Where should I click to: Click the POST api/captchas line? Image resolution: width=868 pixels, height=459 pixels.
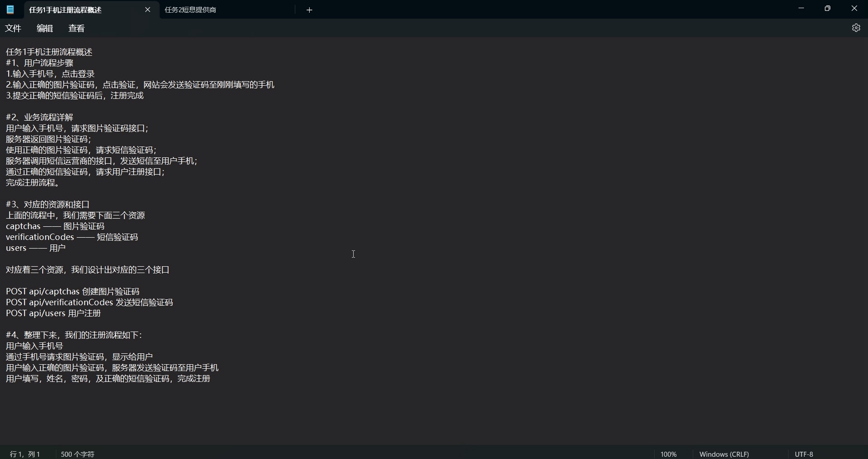[73, 291]
